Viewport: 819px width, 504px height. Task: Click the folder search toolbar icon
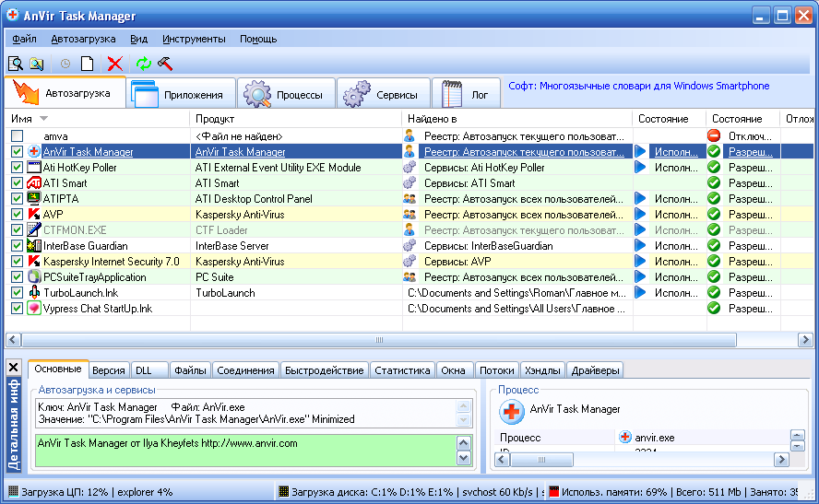[x=37, y=64]
